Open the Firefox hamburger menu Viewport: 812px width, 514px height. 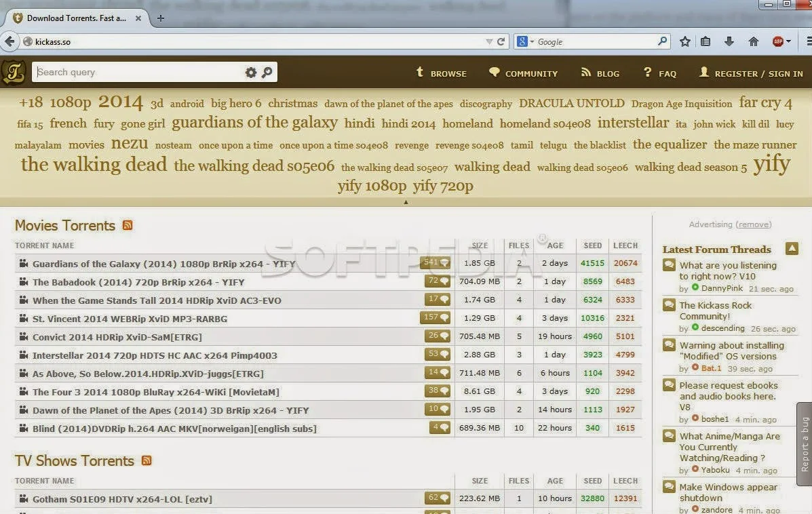809,41
